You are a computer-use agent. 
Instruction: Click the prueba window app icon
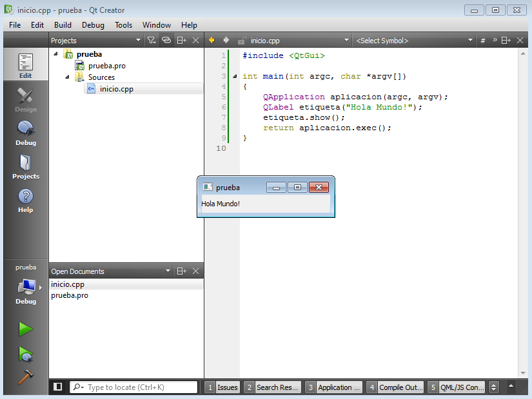point(207,187)
